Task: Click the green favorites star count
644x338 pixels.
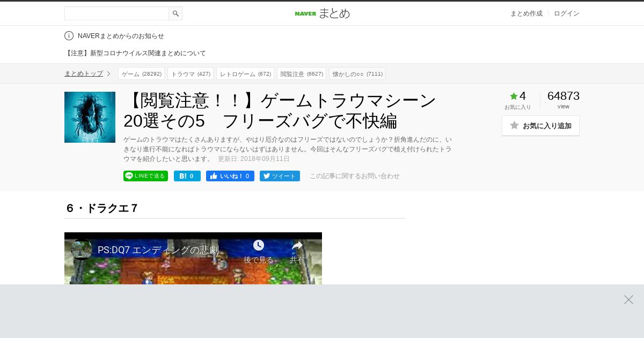Action: coord(518,96)
